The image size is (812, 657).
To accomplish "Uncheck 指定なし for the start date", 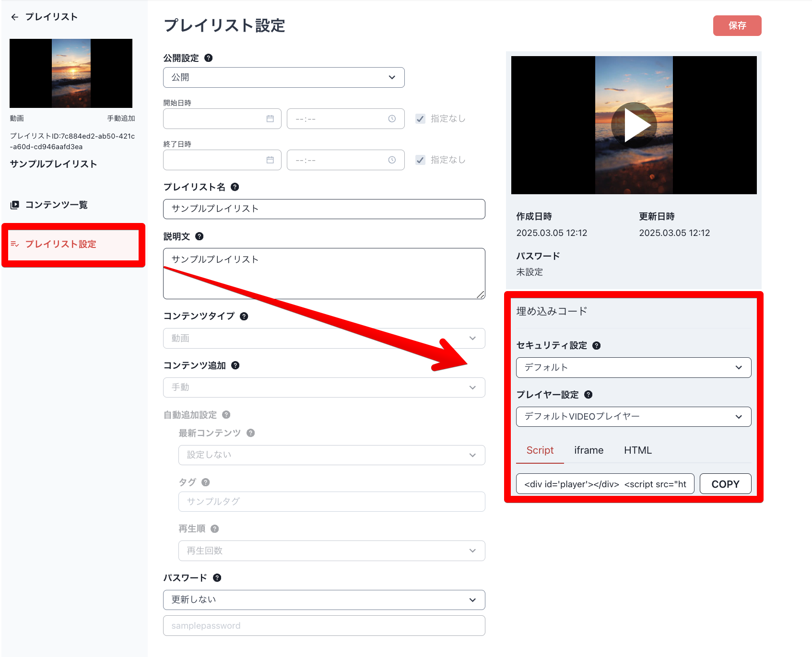I will tap(420, 118).
